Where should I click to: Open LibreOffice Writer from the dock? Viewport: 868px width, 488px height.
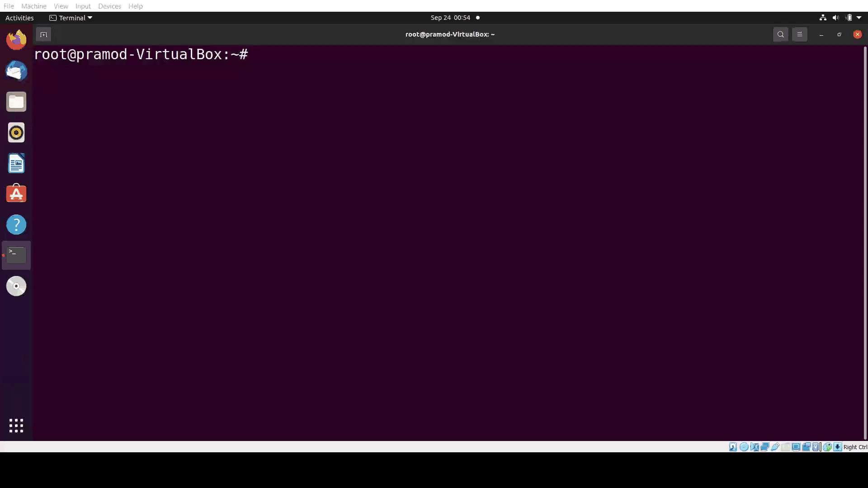(x=16, y=163)
